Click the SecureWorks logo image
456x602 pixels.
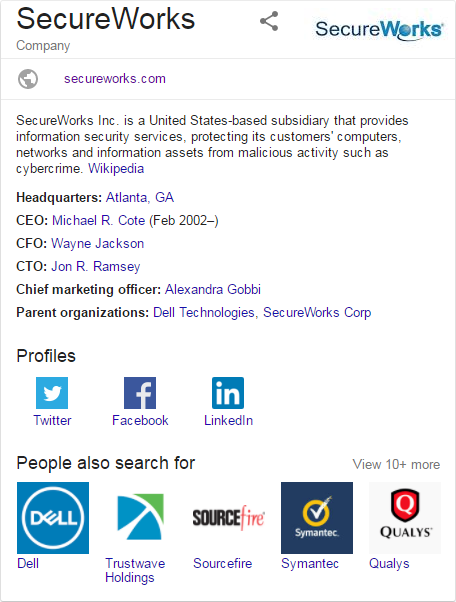coord(379,30)
